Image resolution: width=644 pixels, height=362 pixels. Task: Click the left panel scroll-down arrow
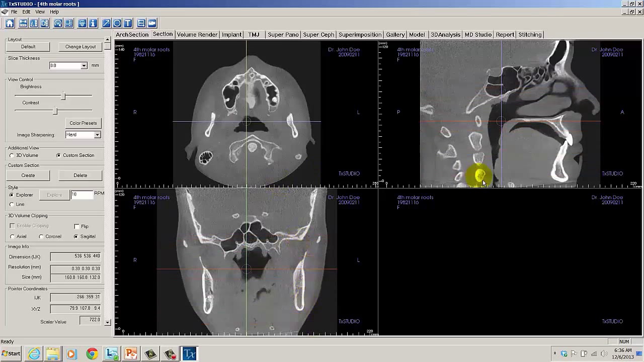point(108,322)
